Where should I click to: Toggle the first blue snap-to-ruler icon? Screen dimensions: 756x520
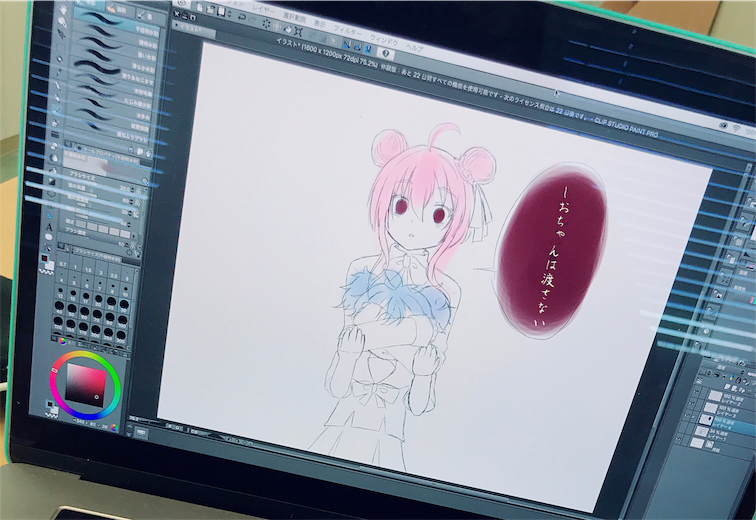click(347, 44)
